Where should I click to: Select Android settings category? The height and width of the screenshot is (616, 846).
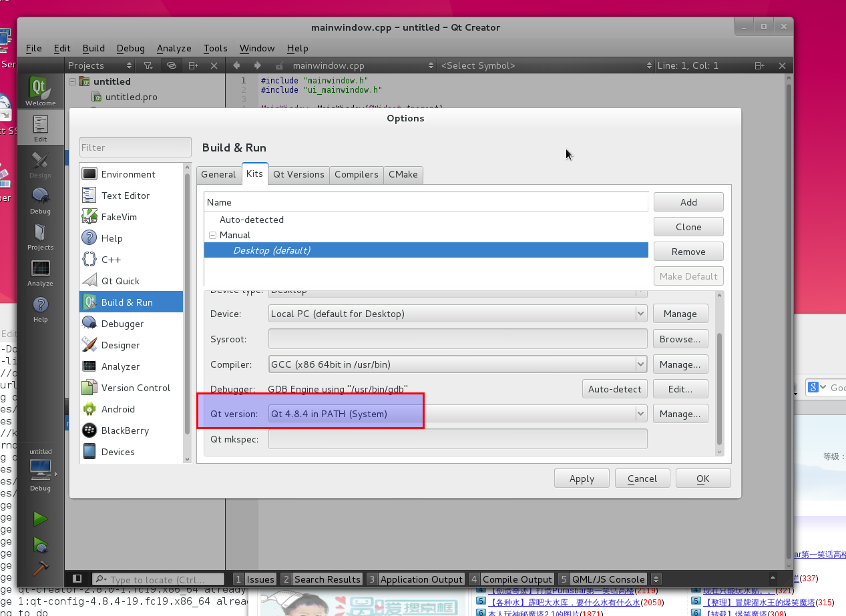[118, 409]
